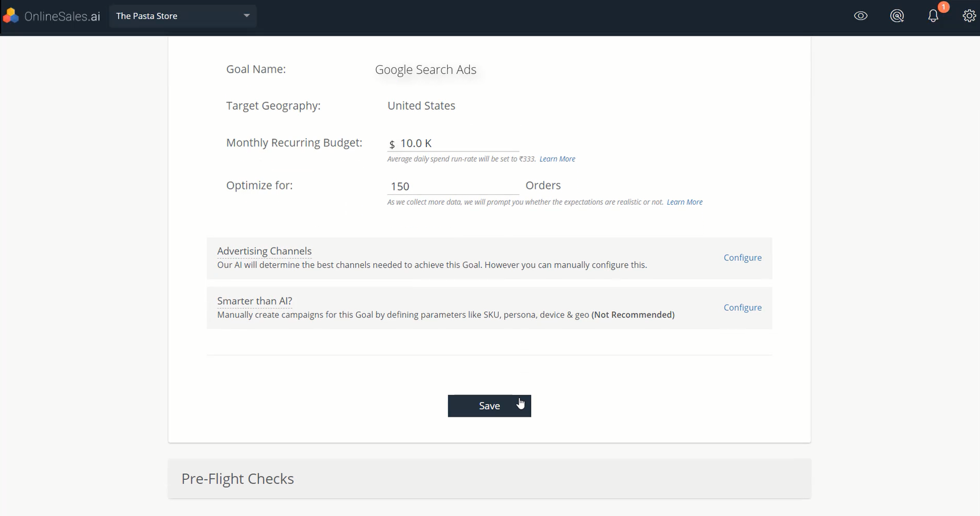Viewport: 980px width, 516px height.
Task: Open Learn More beside daily spend run-rate
Action: click(557, 159)
